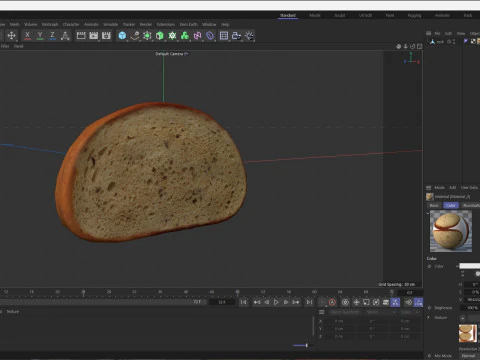
Task: Switch to the Animate layout tab
Action: (x=442, y=15)
